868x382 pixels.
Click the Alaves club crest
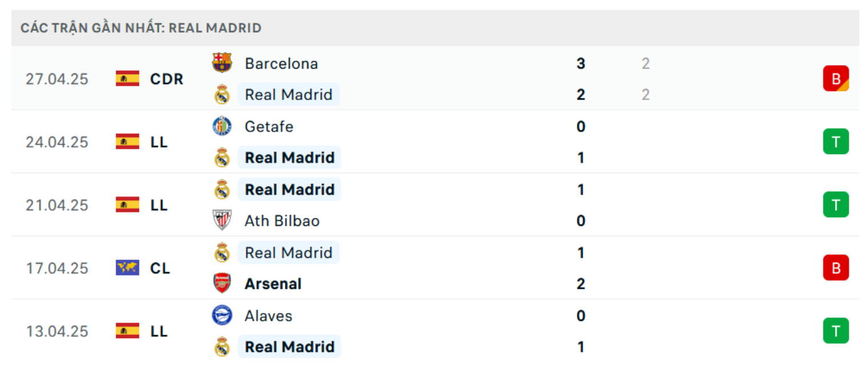[x=222, y=315]
